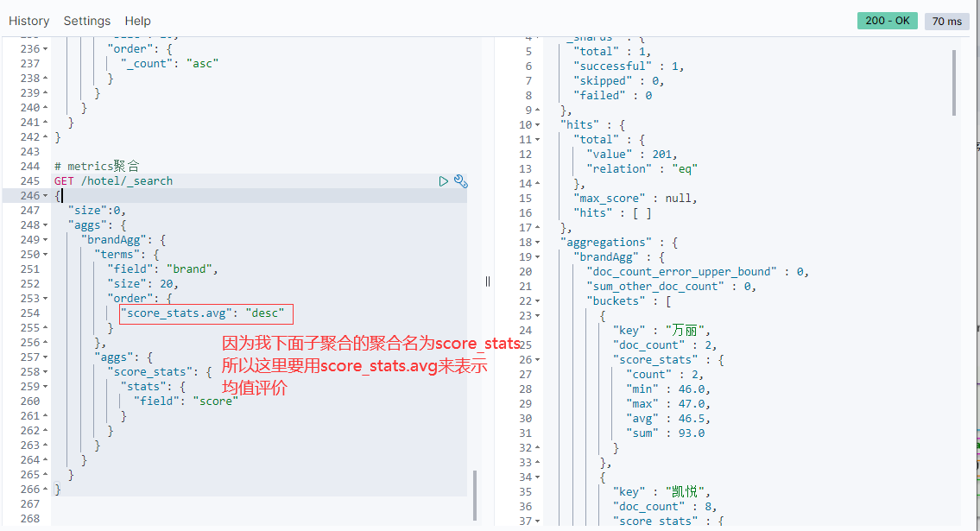Click "key" : "万丽" in the response

662,331
